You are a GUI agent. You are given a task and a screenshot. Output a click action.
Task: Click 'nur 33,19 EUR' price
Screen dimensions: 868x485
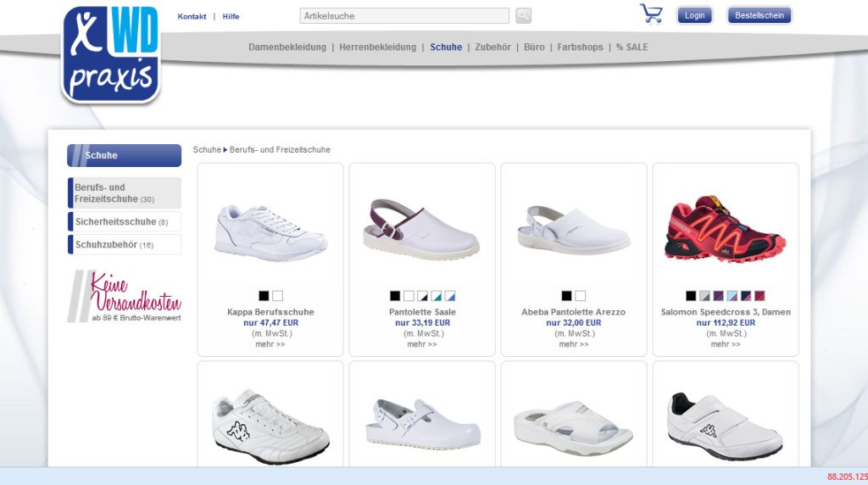coord(422,323)
